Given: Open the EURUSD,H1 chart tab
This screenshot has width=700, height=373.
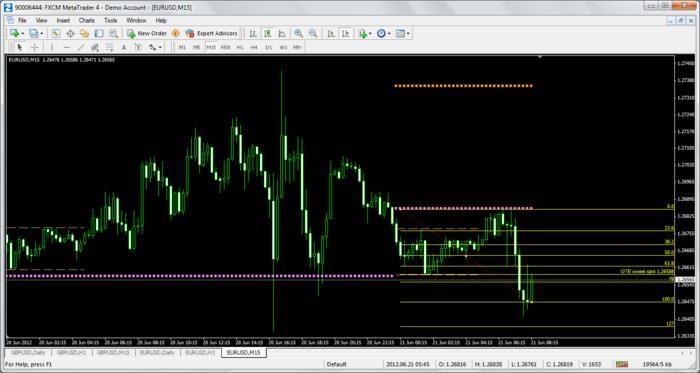Looking at the screenshot, I should [200, 353].
